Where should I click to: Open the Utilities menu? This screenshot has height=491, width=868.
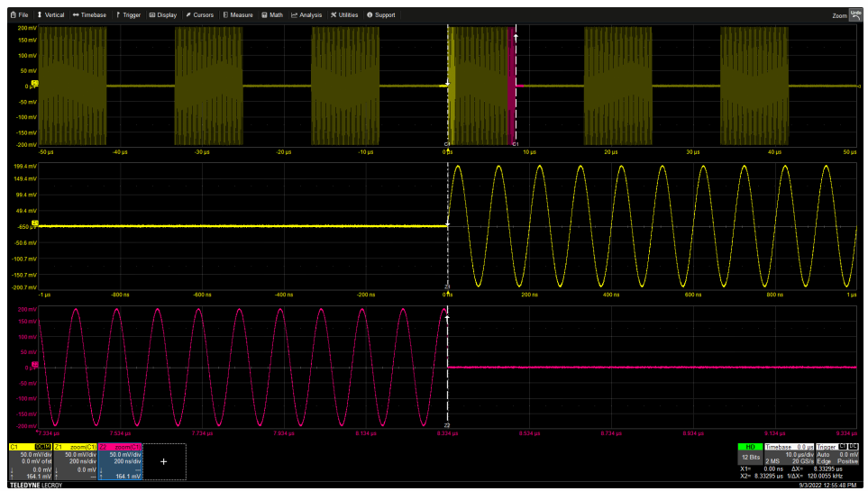pos(344,15)
